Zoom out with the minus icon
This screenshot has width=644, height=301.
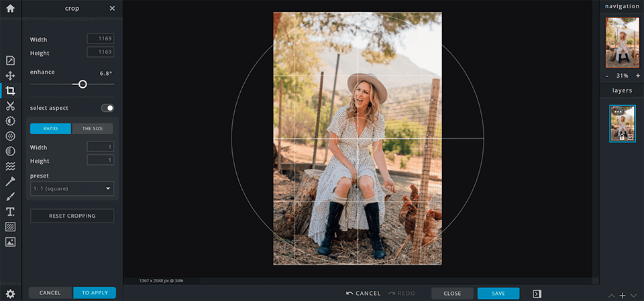(x=608, y=76)
